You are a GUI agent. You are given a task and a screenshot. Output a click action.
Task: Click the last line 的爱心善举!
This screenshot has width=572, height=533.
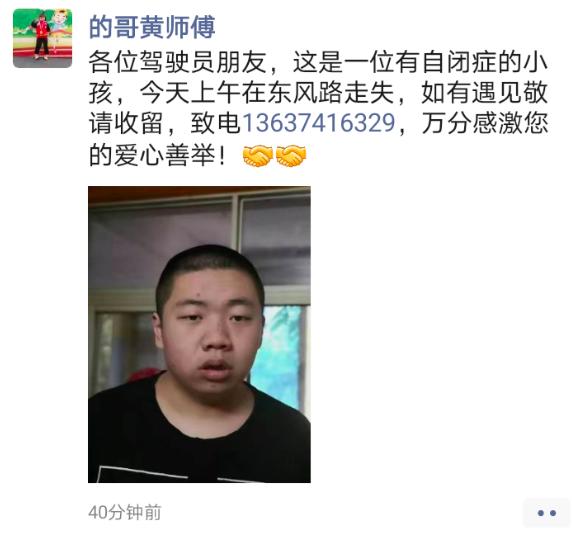158,155
